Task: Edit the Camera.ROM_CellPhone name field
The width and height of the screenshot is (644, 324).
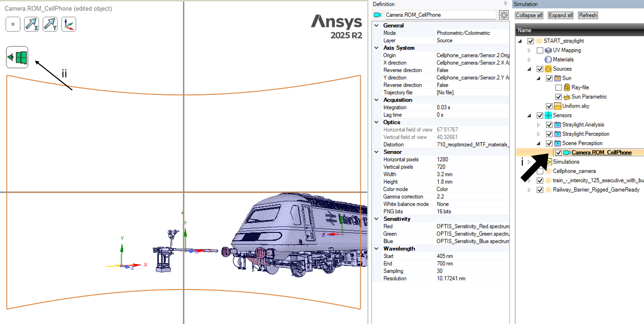Action: [440, 15]
